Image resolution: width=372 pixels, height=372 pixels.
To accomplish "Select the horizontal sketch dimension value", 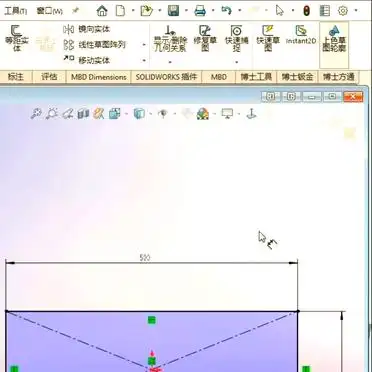I will (145, 257).
